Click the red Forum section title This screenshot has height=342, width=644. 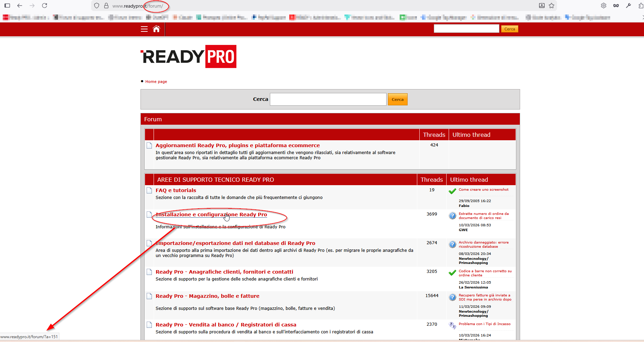coord(153,119)
